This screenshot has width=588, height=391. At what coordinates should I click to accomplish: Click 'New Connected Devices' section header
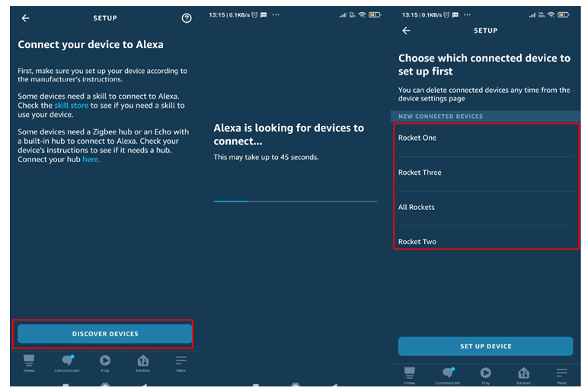point(485,116)
